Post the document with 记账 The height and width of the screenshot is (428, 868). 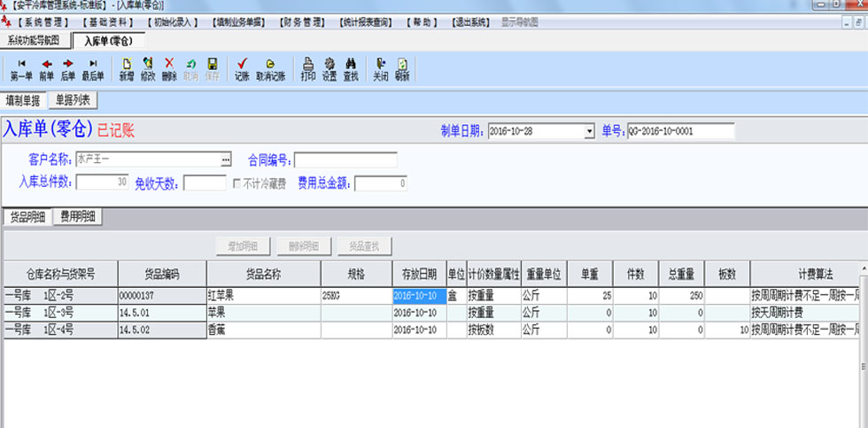pos(242,70)
